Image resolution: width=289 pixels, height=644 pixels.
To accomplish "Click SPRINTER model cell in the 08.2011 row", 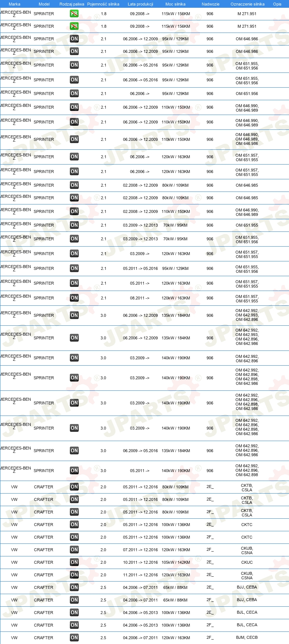I will (44, 298).
